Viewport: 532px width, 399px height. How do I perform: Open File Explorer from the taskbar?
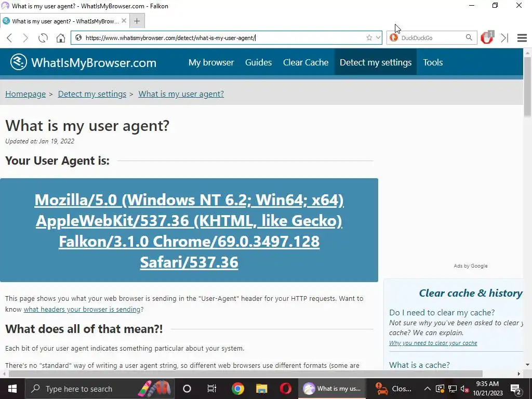262,389
